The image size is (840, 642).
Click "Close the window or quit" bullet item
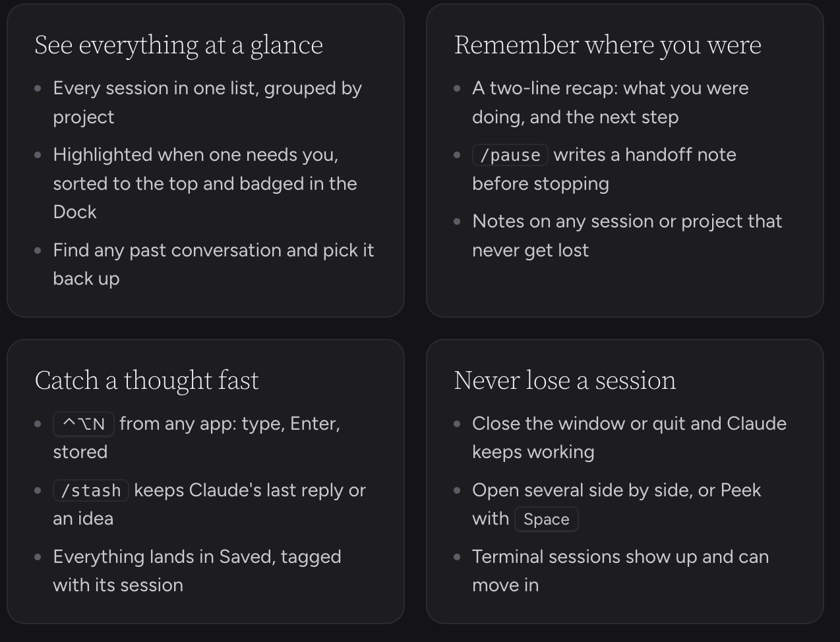629,438
